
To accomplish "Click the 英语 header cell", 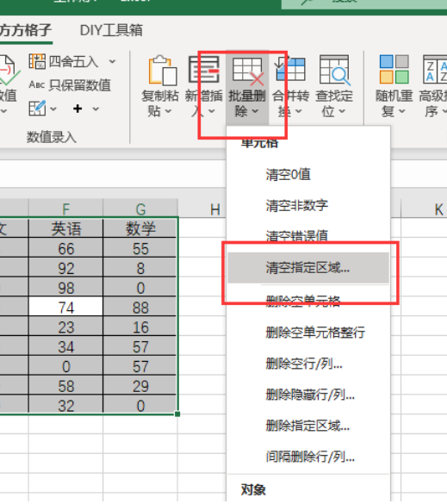I will click(65, 228).
